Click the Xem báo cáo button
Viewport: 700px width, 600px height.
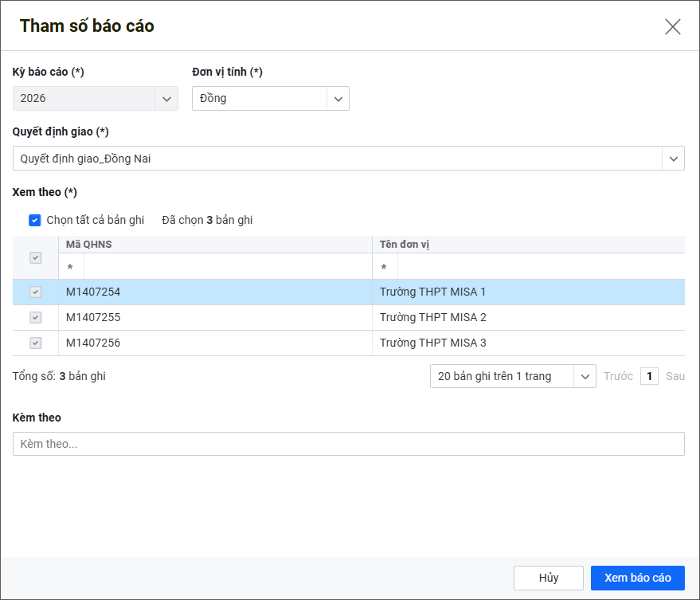click(x=637, y=578)
